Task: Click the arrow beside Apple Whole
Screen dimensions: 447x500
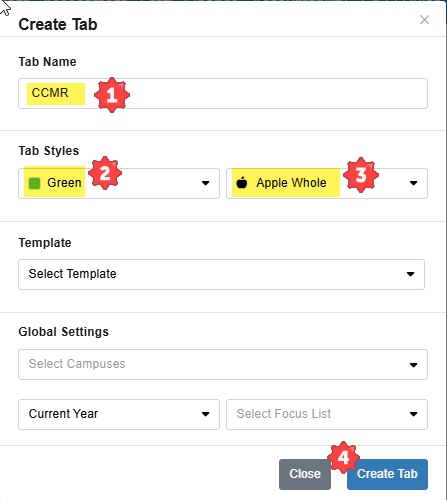Action: click(x=413, y=183)
